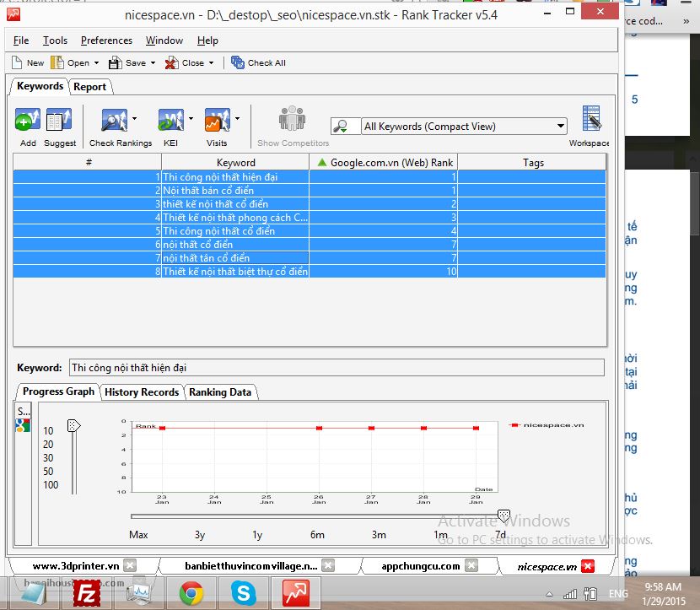Select row 'Nội thất bán cổ điển'
The height and width of the screenshot is (610, 700).
click(309, 190)
